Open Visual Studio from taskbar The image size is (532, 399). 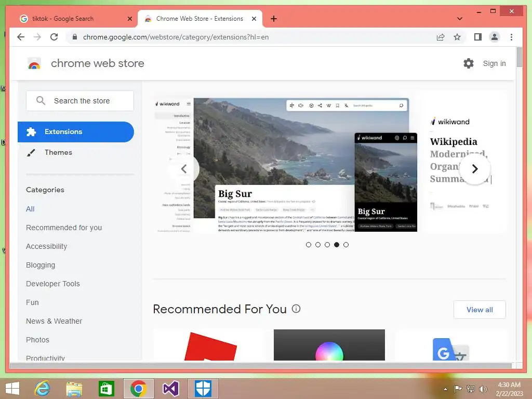coord(170,389)
